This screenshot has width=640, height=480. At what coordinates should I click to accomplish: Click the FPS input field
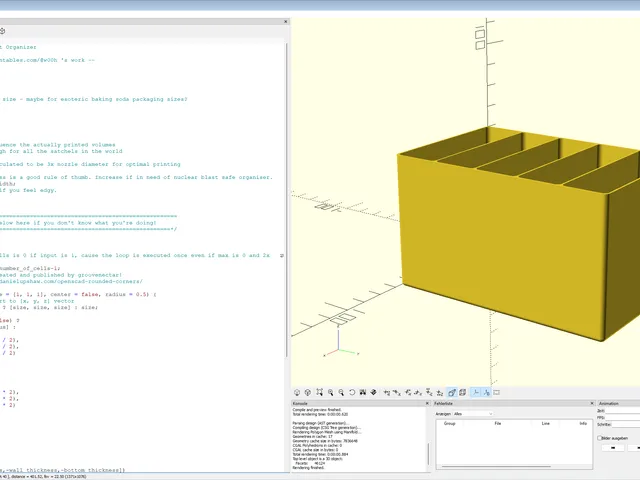point(623,418)
